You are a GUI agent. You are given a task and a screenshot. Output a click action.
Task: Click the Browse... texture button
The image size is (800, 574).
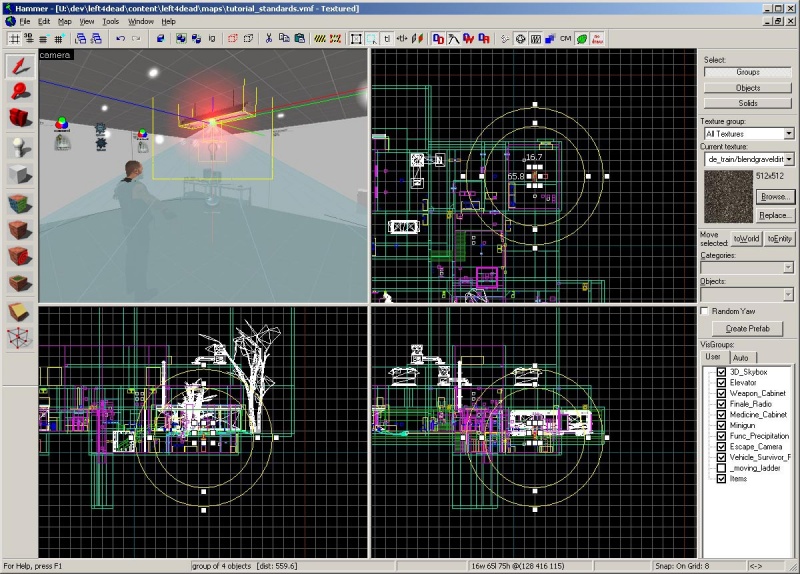click(x=775, y=196)
